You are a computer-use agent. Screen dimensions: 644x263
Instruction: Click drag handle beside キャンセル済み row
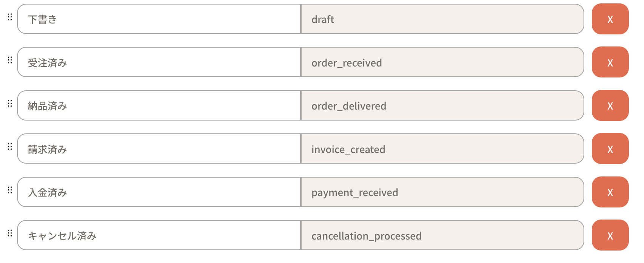pyautogui.click(x=10, y=233)
